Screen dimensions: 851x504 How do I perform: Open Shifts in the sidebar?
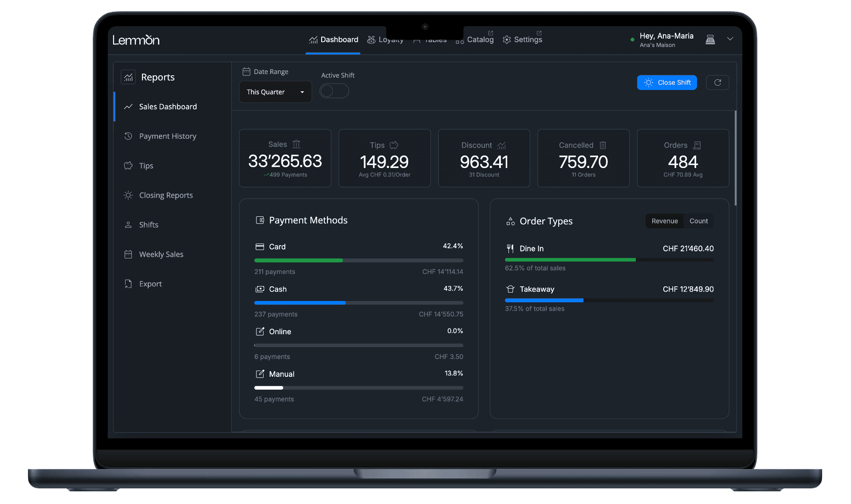tap(172, 225)
